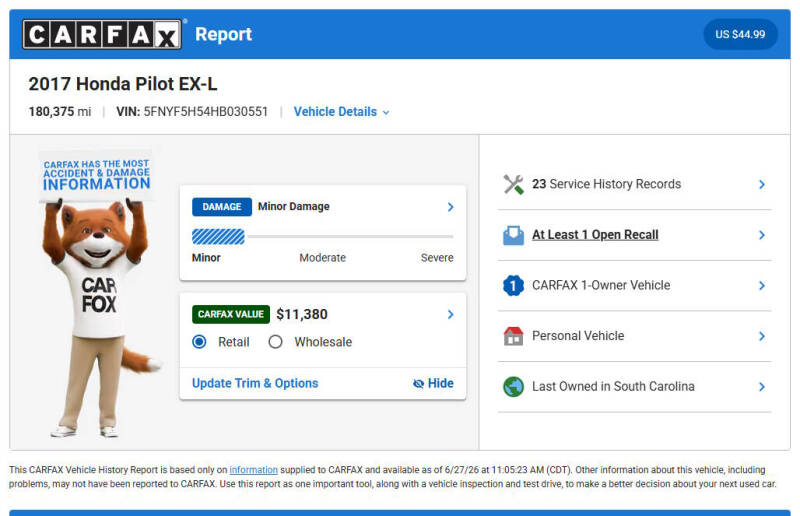Viewport: 800px width, 516px height.
Task: Click the Minor label under the damage bar
Action: tap(206, 258)
